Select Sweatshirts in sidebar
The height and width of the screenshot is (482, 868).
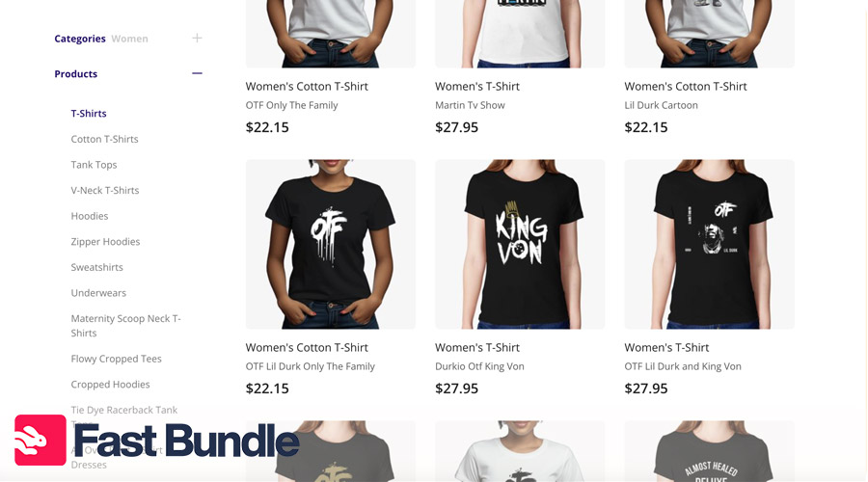point(96,267)
